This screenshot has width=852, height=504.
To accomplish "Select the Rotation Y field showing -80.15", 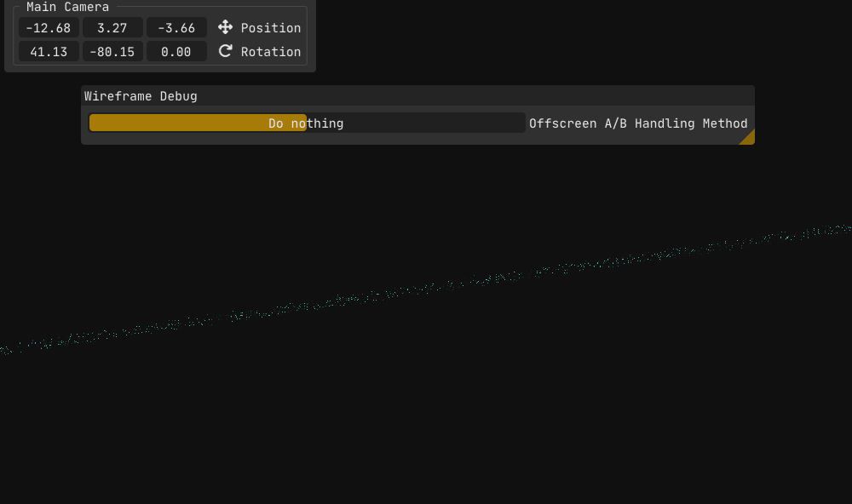I will click(x=112, y=52).
